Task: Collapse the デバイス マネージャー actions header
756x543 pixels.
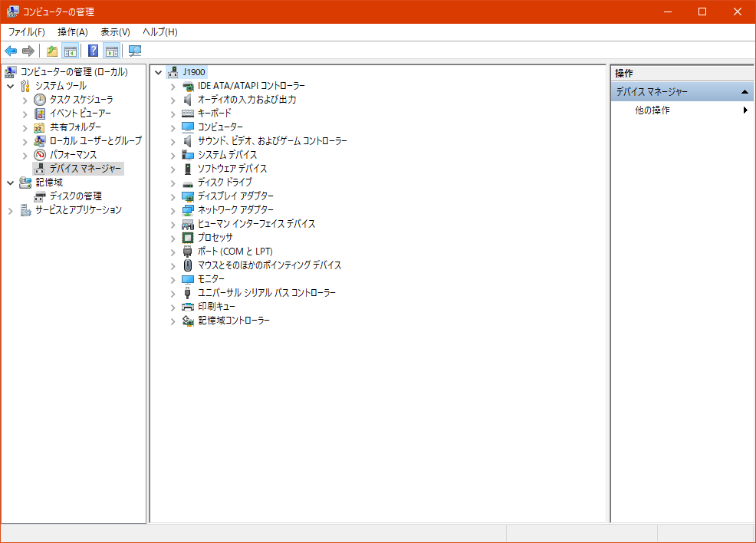Action: 744,92
